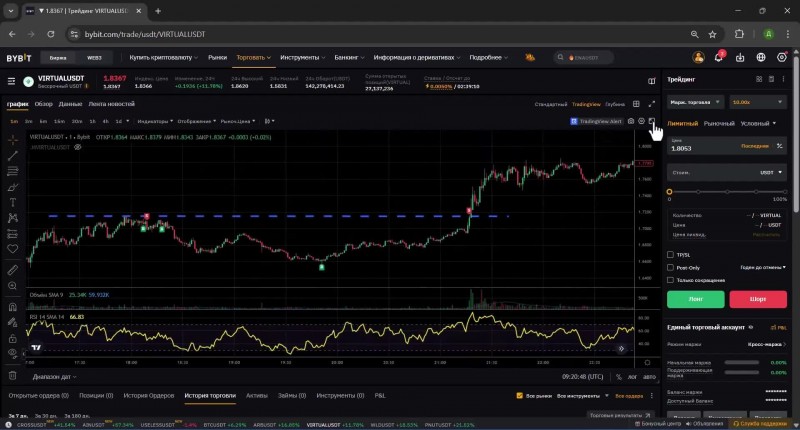Open the chart grid layout icon

point(636,104)
